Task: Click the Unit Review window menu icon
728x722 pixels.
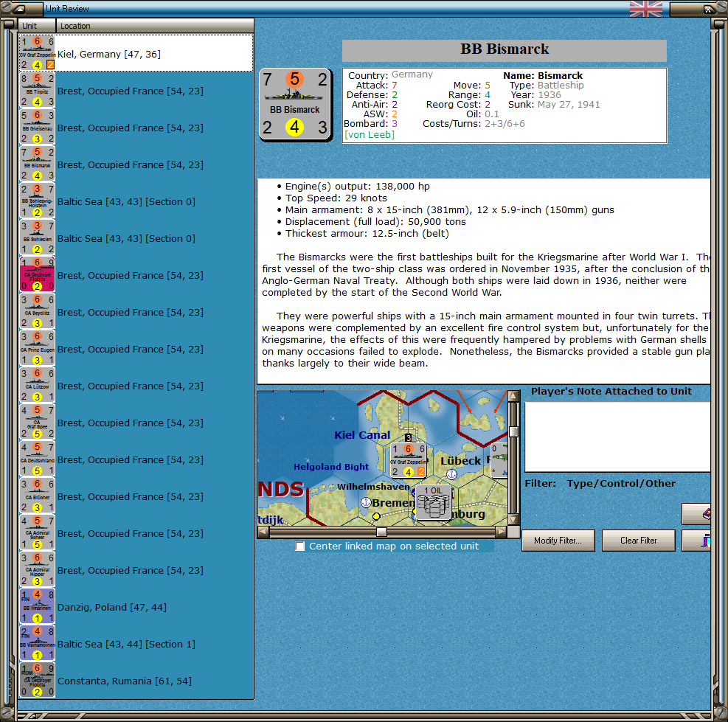Action: [x=21, y=8]
